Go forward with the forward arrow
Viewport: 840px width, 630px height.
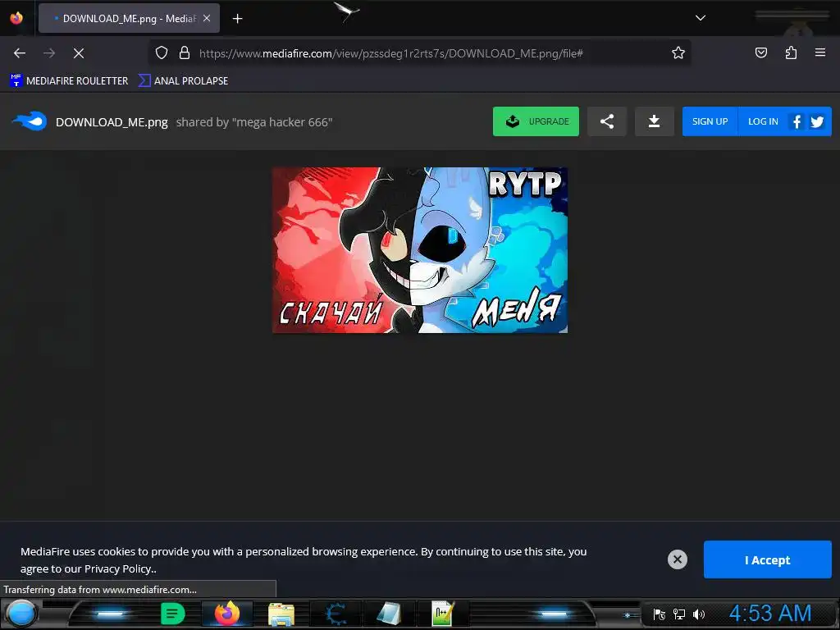click(49, 53)
